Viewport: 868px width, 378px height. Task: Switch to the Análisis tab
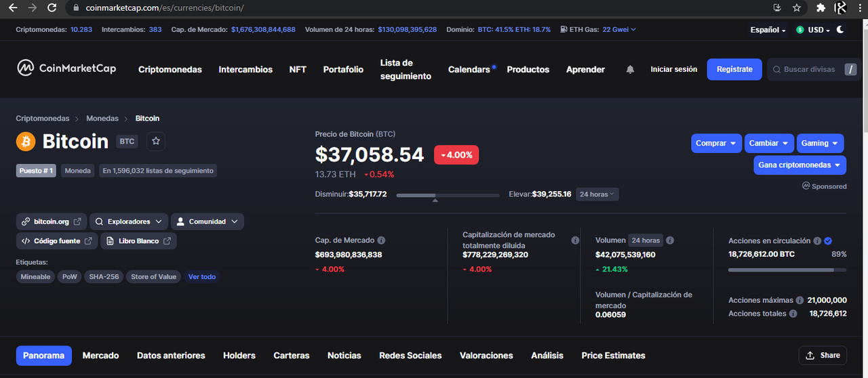(x=547, y=356)
